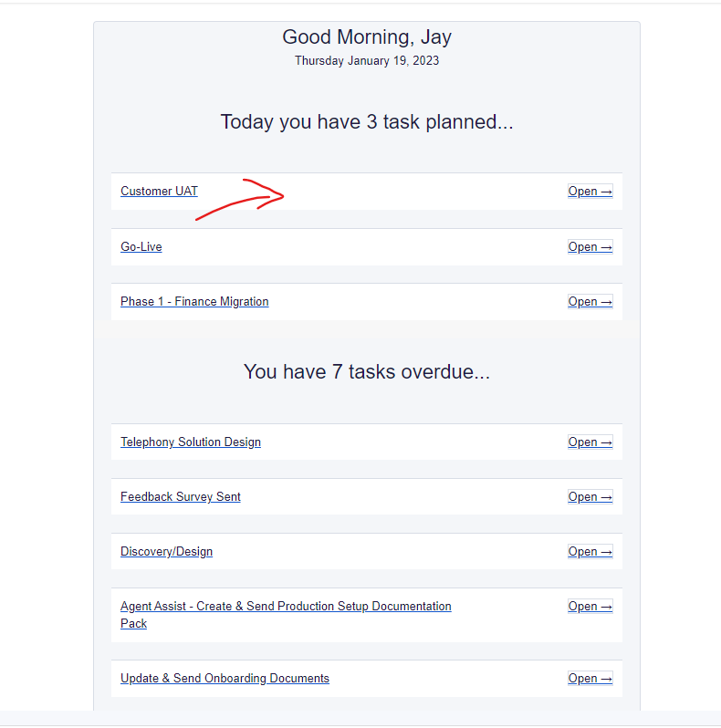The width and height of the screenshot is (721, 728).
Task: Open Agent Assist Production Setup Documentation task
Action: coord(286,615)
